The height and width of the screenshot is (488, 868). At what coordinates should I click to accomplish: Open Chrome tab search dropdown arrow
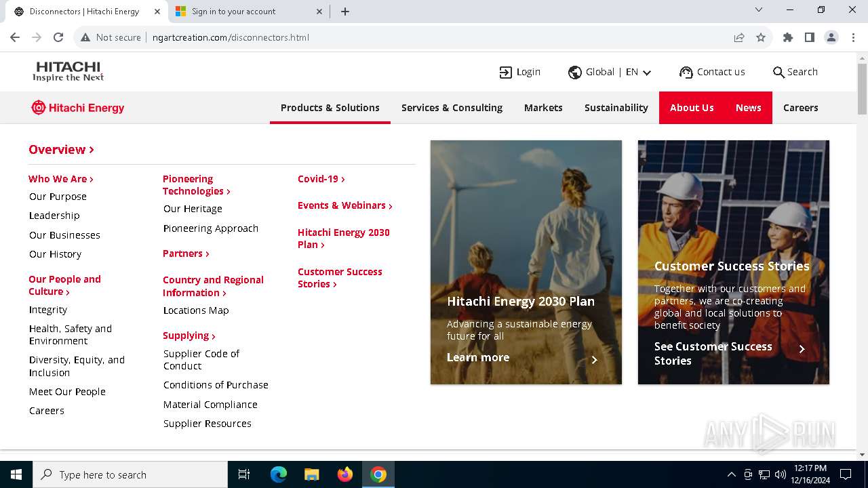[759, 10]
